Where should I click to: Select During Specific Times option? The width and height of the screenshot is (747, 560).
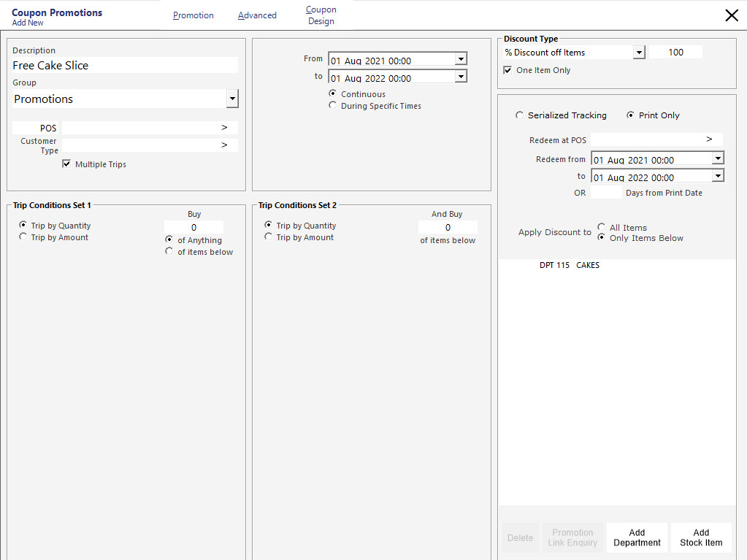coord(332,105)
